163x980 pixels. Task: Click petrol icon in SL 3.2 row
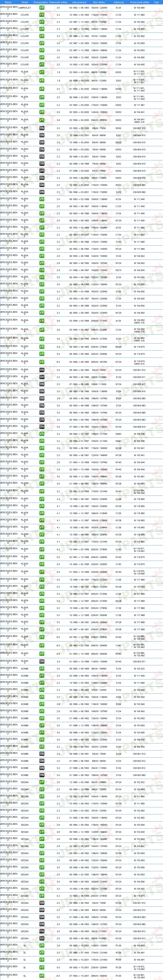(x=42, y=960)
